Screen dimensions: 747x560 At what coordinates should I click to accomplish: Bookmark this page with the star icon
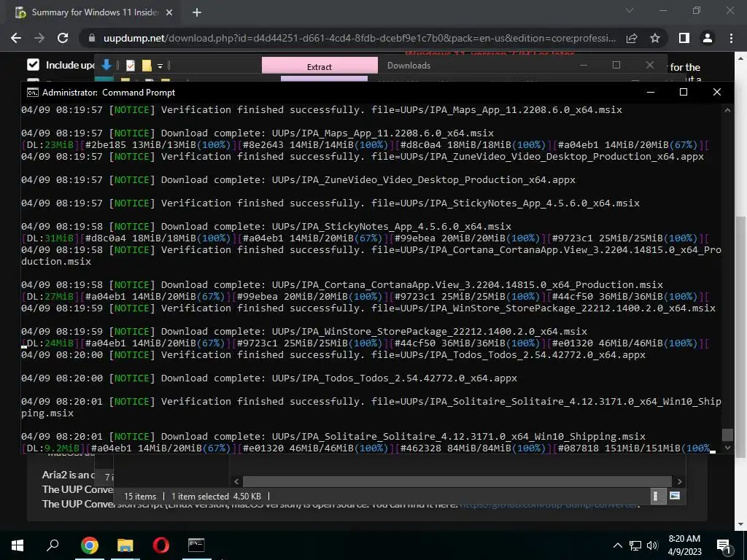pyautogui.click(x=655, y=38)
